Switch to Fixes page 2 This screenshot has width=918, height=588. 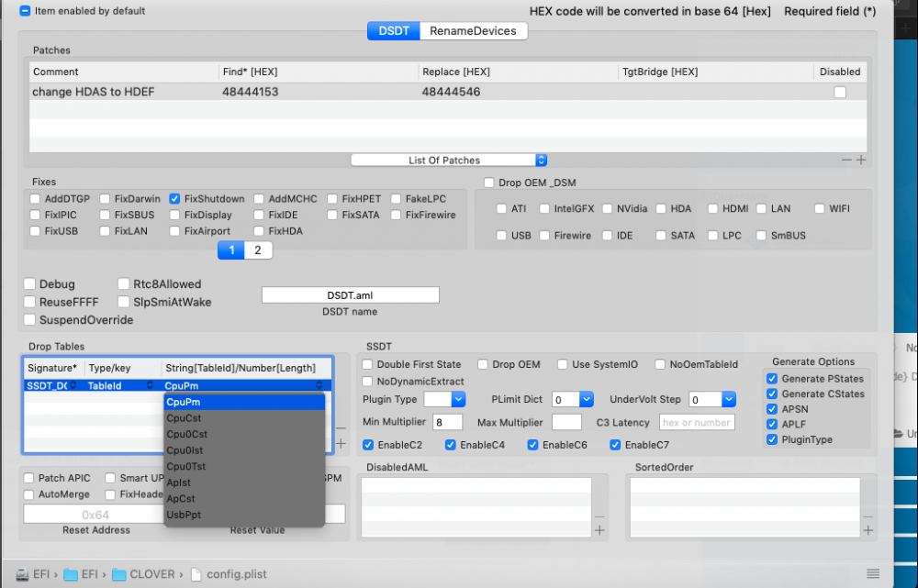tap(258, 250)
